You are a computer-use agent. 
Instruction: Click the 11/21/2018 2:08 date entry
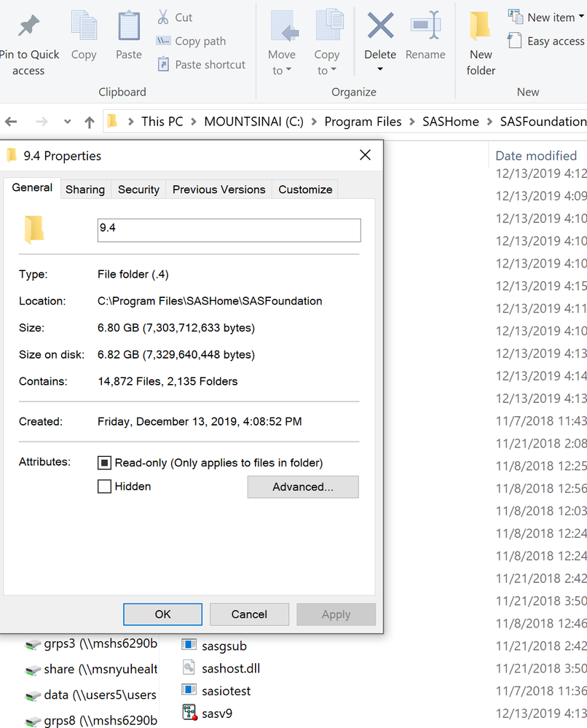coord(541,443)
